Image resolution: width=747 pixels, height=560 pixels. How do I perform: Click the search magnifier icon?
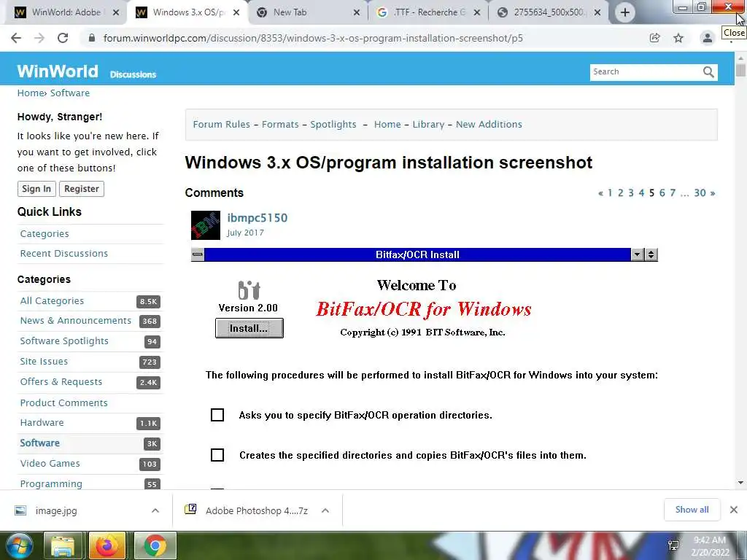click(708, 72)
